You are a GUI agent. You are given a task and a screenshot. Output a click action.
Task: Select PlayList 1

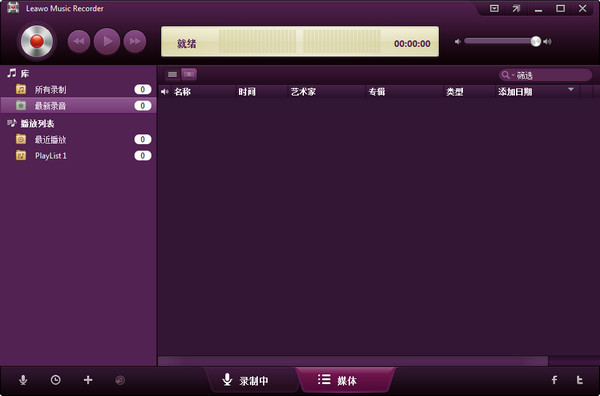pyautogui.click(x=78, y=156)
